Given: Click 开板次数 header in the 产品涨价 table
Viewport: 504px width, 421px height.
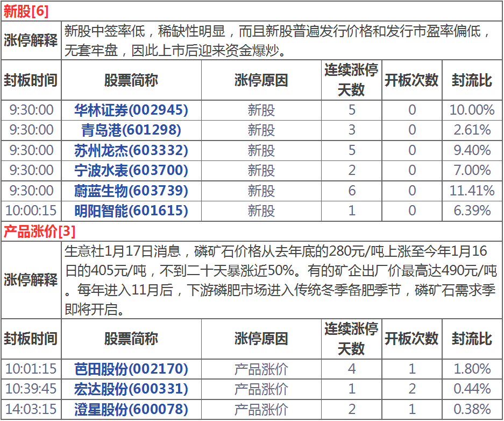Looking at the screenshot, I should pyautogui.click(x=411, y=339).
